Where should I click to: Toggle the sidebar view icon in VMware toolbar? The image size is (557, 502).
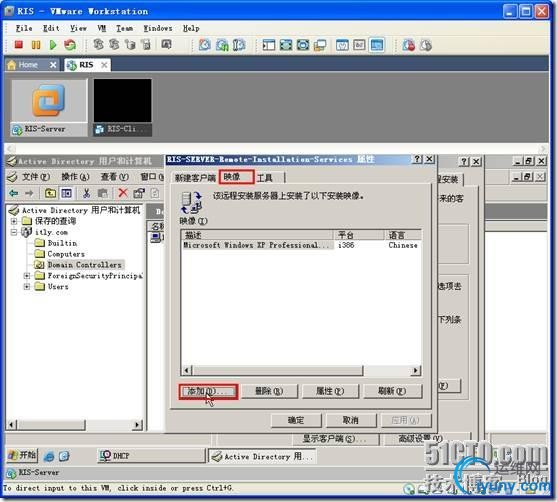point(269,45)
